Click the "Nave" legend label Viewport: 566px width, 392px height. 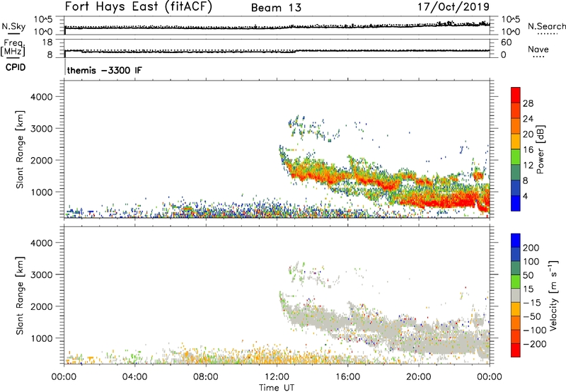538,50
